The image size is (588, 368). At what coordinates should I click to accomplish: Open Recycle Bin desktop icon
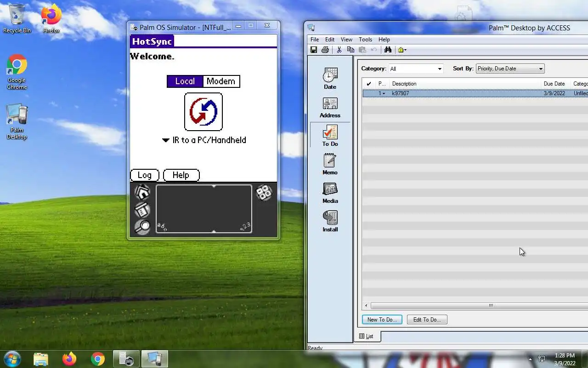17,19
